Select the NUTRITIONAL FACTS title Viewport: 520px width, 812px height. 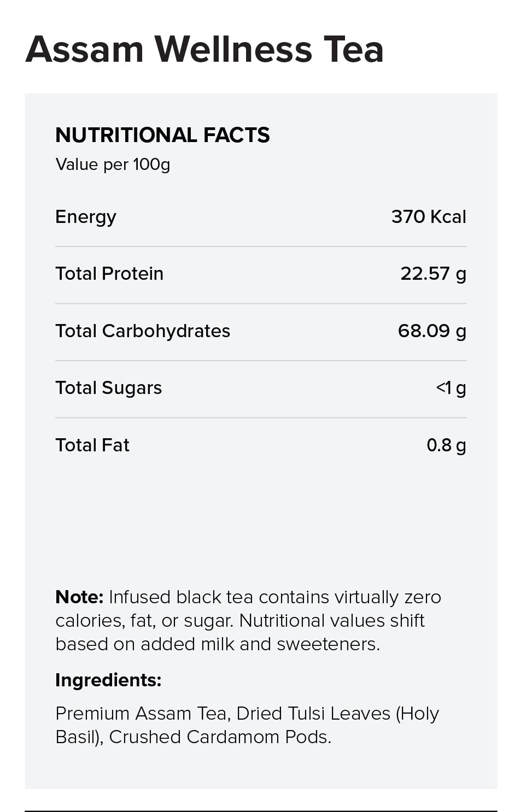click(x=162, y=135)
